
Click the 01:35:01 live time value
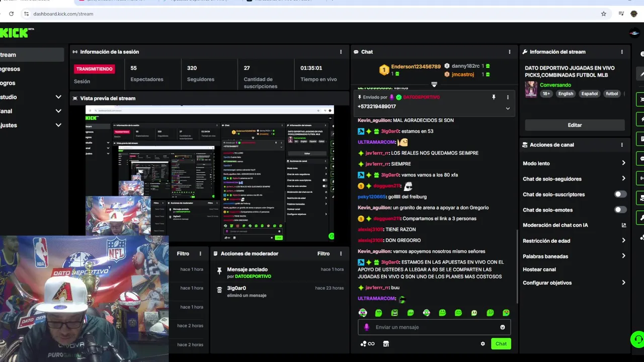(x=311, y=68)
